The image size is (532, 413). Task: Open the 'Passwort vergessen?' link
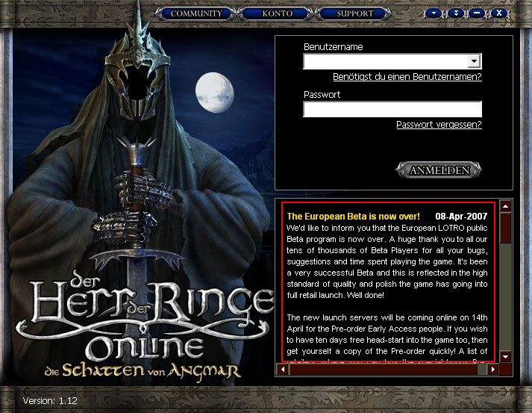(439, 125)
